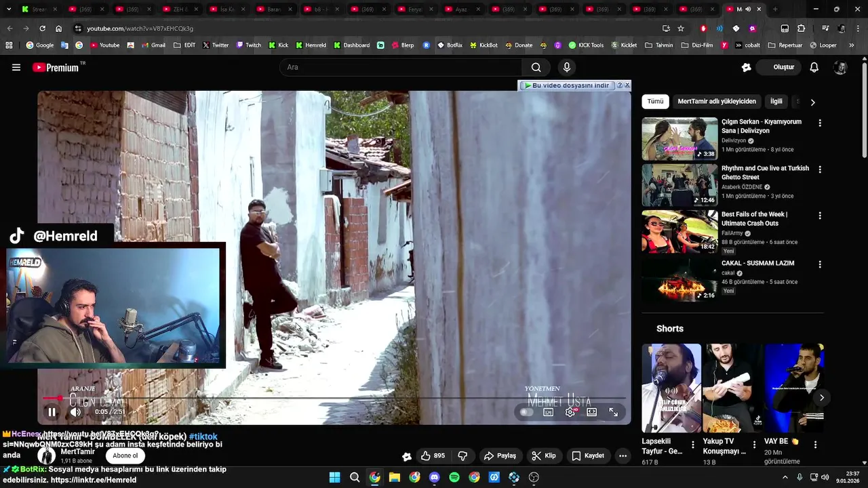Show more filter chips with arrow
Viewport: 868px width, 488px height.
tap(812, 102)
